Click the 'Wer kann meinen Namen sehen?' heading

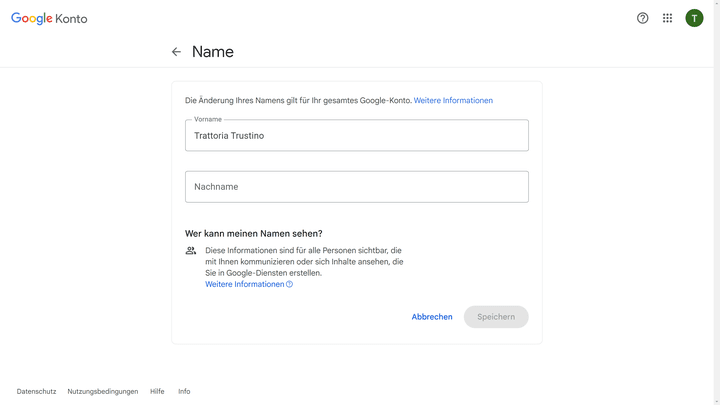point(254,233)
